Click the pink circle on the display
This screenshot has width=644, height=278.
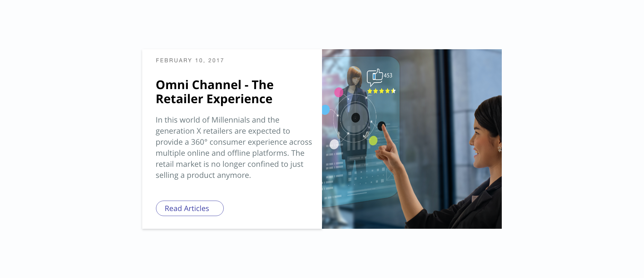click(339, 92)
